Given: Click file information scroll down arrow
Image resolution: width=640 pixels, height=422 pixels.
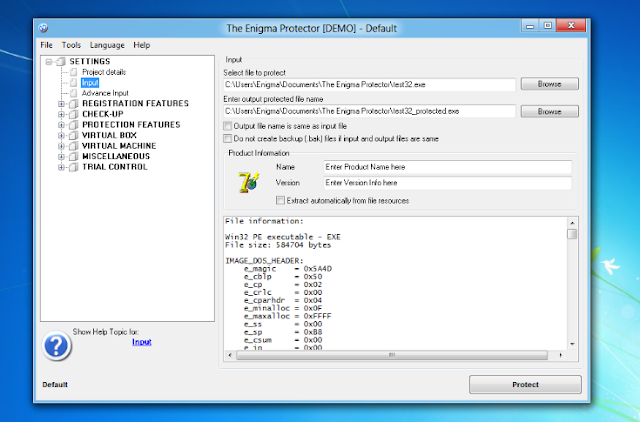Looking at the screenshot, I should tap(572, 344).
